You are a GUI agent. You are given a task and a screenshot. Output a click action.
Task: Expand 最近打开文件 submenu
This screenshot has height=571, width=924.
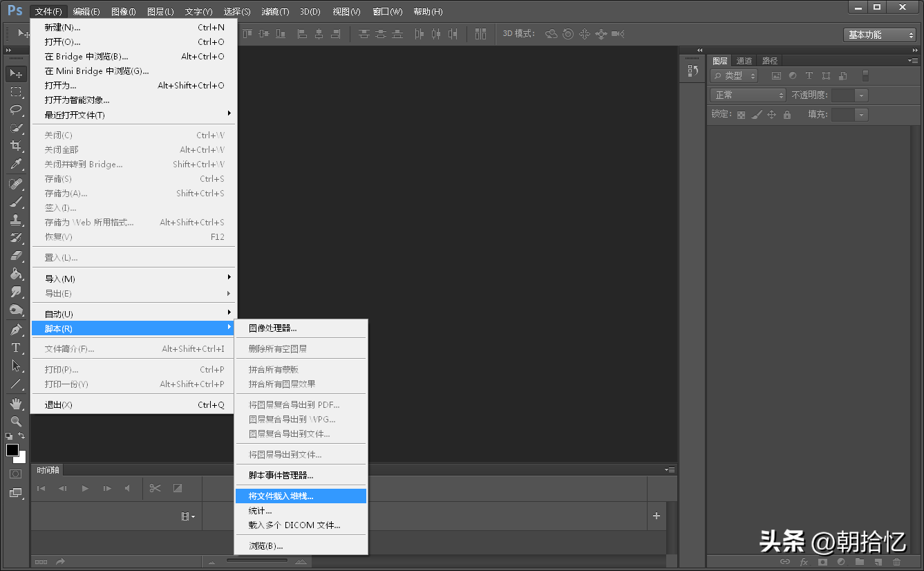coord(133,115)
